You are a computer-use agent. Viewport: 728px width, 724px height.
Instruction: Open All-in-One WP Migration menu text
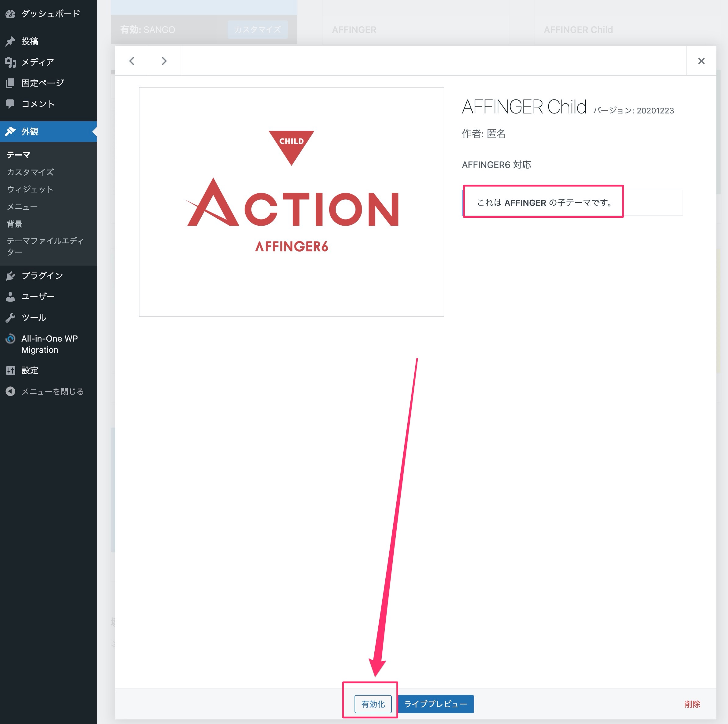(49, 344)
